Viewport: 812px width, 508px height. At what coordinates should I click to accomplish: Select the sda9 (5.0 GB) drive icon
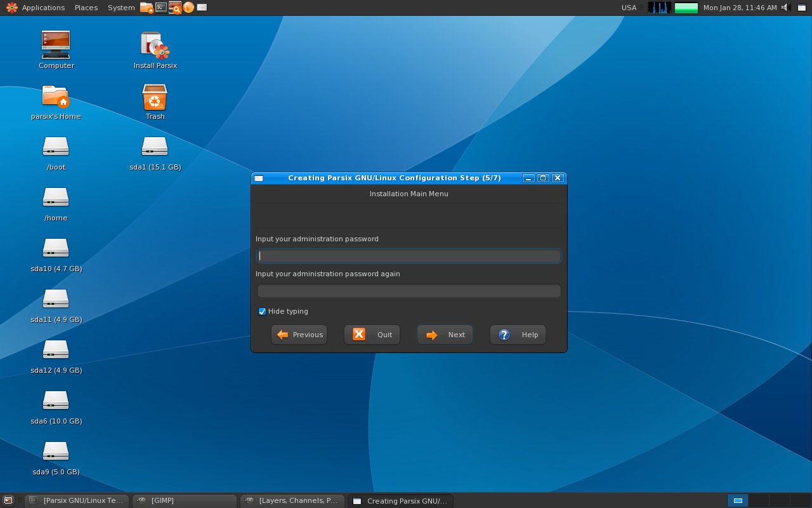click(x=56, y=451)
